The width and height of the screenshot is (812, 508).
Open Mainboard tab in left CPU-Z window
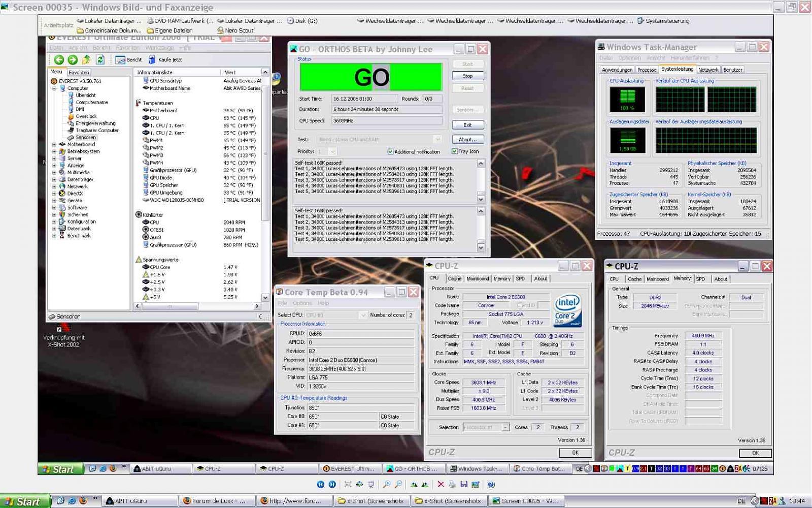click(x=478, y=278)
